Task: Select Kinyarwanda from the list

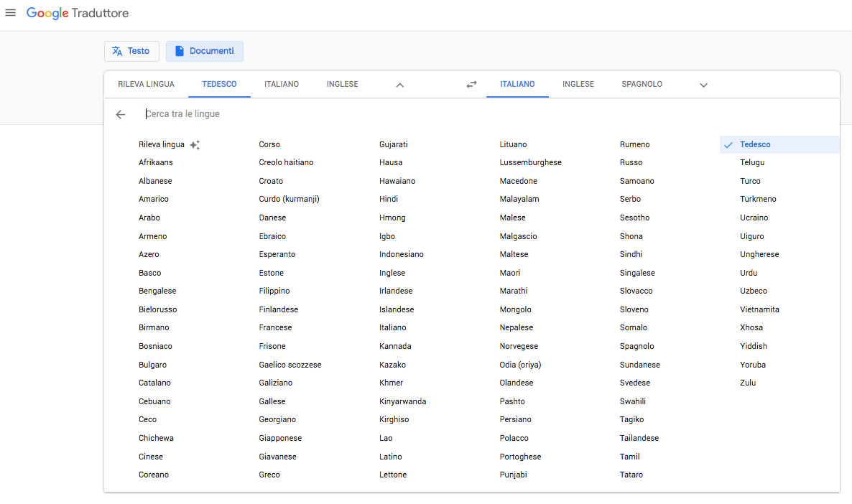Action: [x=402, y=401]
